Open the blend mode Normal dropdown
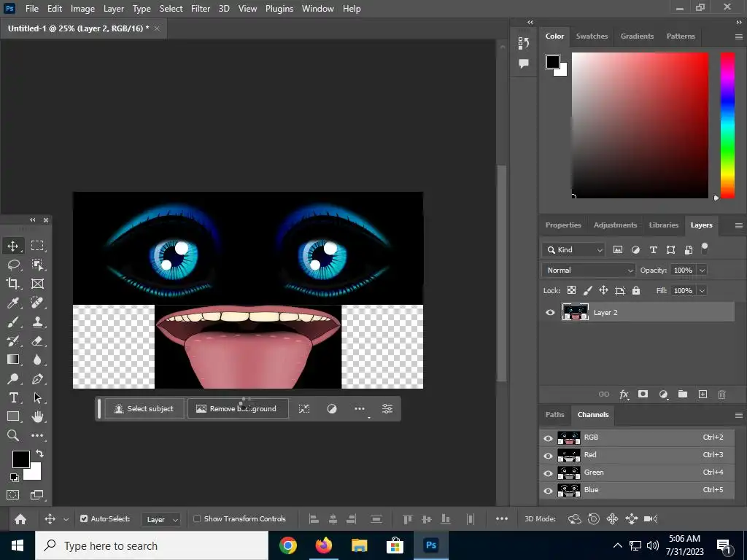 tap(589, 270)
